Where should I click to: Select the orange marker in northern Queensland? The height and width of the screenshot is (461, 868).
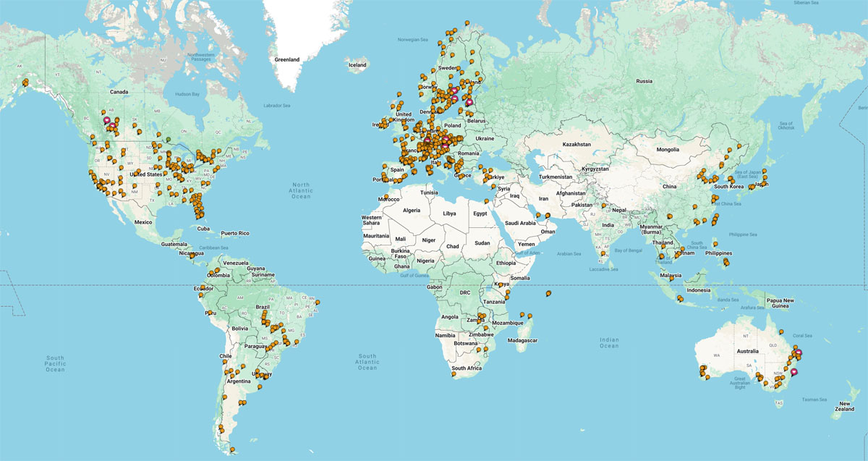pos(781,330)
